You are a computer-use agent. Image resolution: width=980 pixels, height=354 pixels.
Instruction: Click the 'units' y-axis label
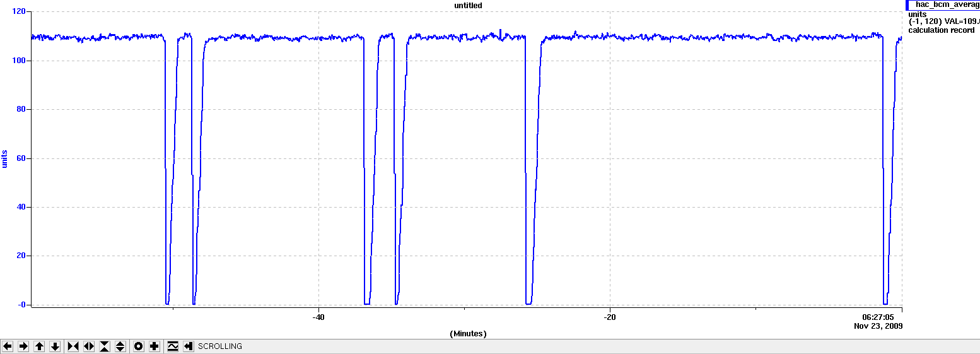pyautogui.click(x=5, y=158)
